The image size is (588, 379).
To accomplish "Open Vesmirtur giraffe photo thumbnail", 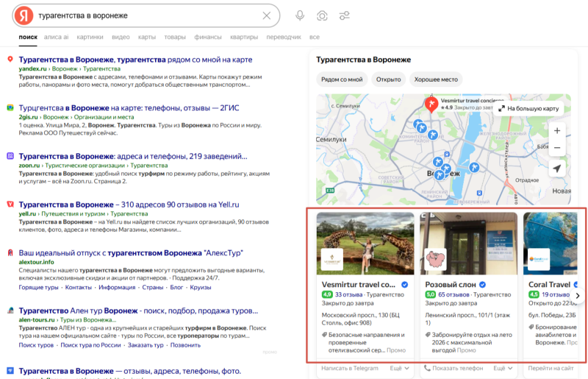I will pos(365,244).
